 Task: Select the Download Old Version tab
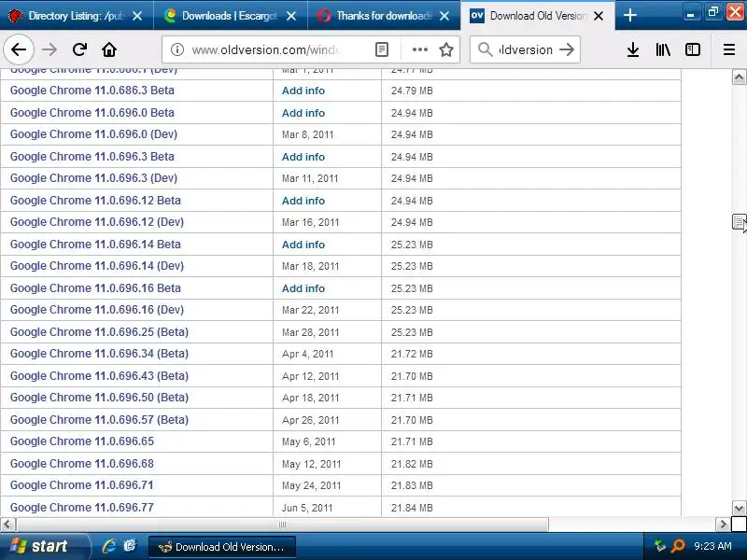click(538, 16)
